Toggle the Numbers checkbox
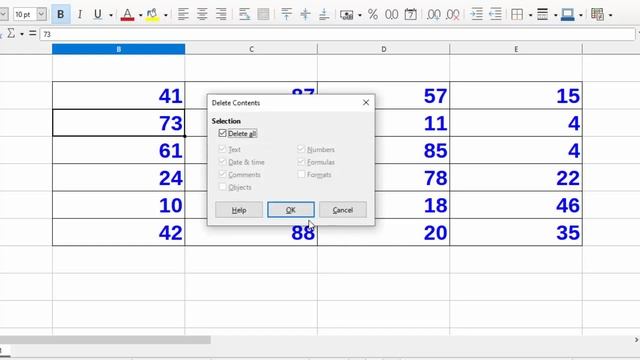This screenshot has width=640, height=360. click(301, 149)
